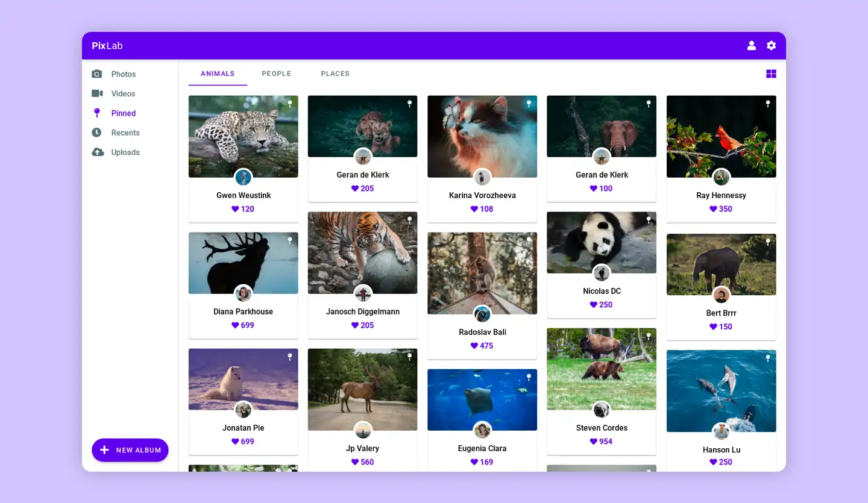Click Diana Parkhouse's profile avatar
The image size is (868, 503).
[x=243, y=294]
